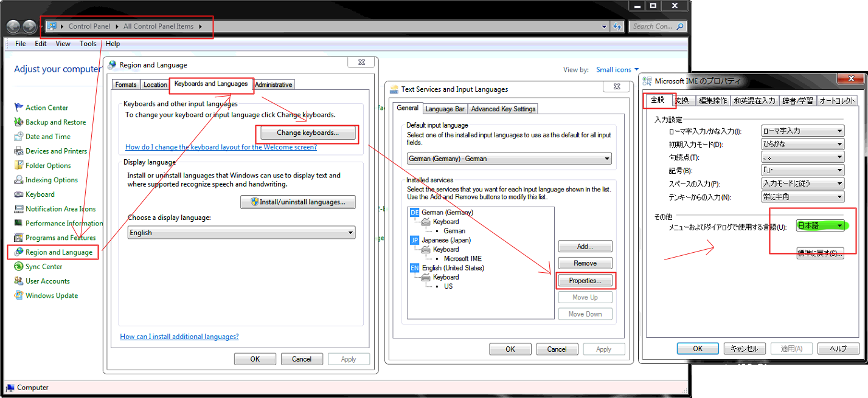Viewport: 868px width, 398px height.
Task: Open the keyboard layout Welcome screen link
Action: pyautogui.click(x=221, y=147)
